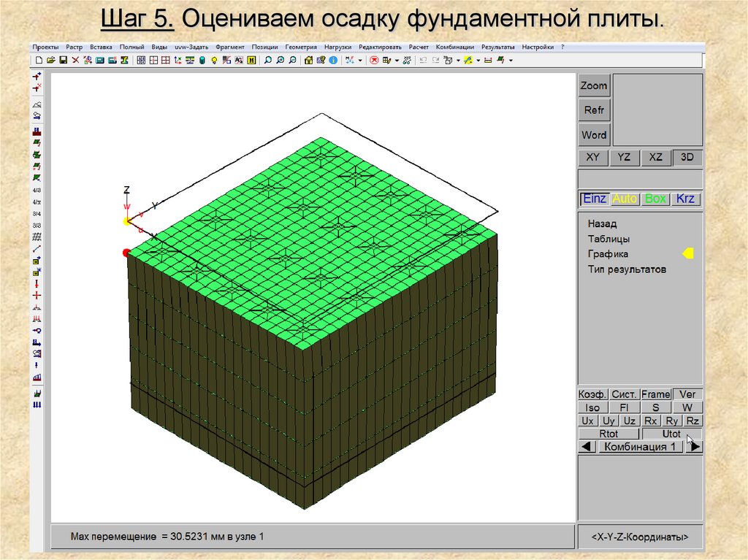Open the Расчет menu
This screenshot has width=748, height=560.
[419, 47]
